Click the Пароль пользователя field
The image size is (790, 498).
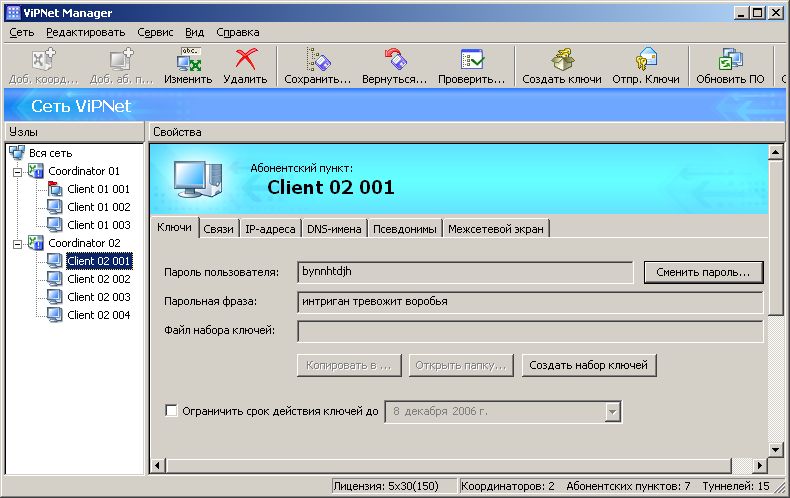coord(465,272)
